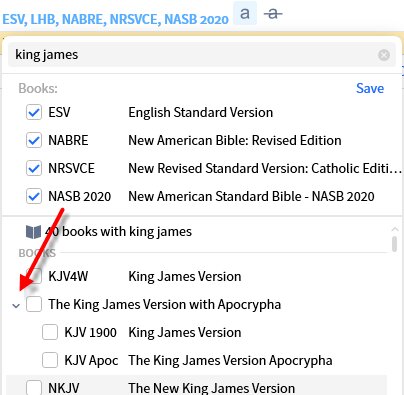Check The King James Version with Apocrypha box

tap(34, 304)
